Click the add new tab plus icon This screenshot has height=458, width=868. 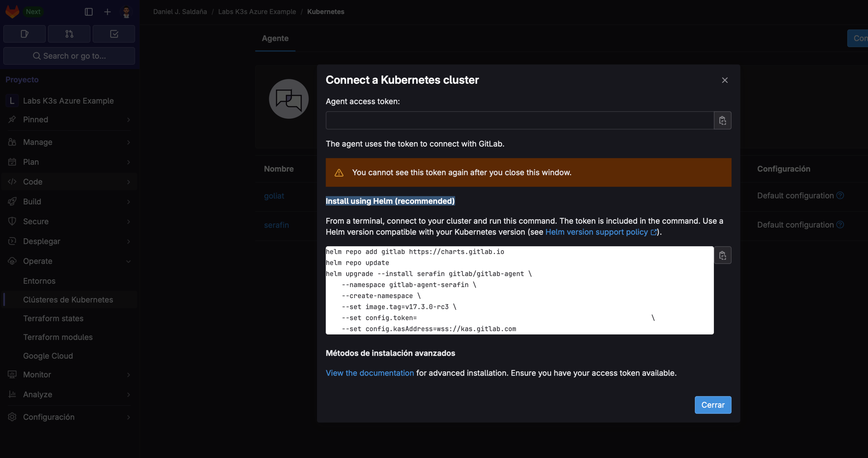click(x=107, y=11)
